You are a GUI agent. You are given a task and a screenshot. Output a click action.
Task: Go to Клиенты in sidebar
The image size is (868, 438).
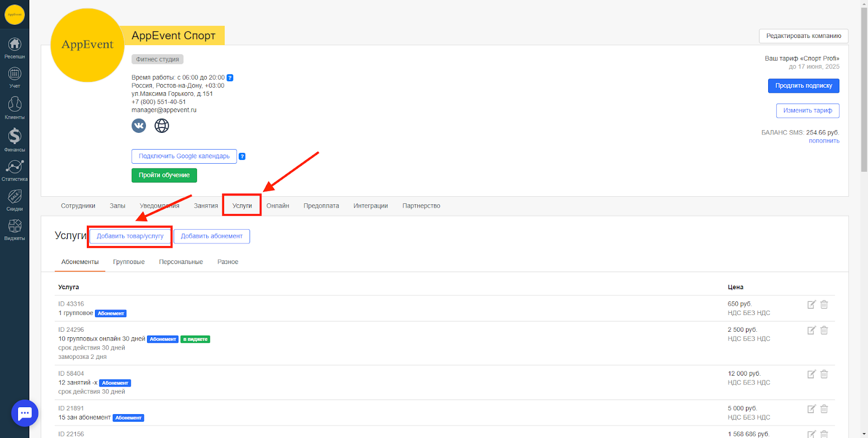click(x=15, y=107)
